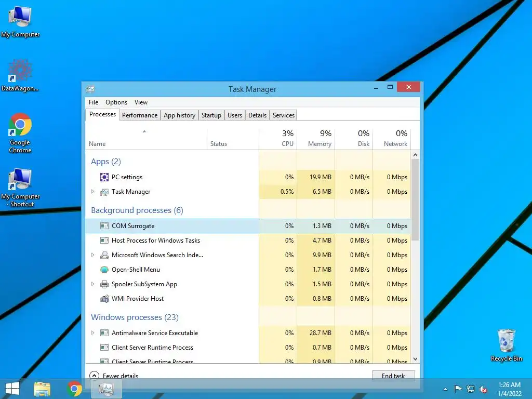Click the 28.7 MB memory value

320,333
